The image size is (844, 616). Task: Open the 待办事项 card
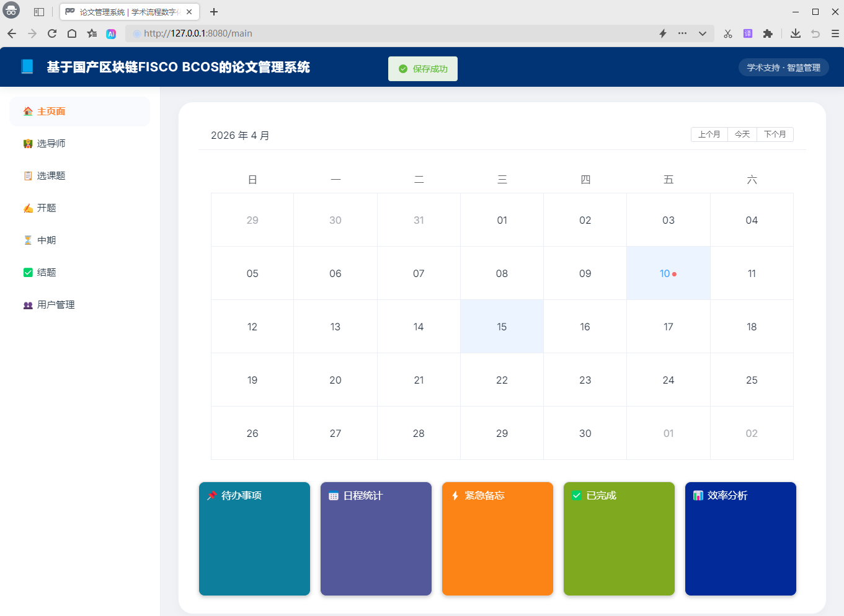pyautogui.click(x=254, y=539)
